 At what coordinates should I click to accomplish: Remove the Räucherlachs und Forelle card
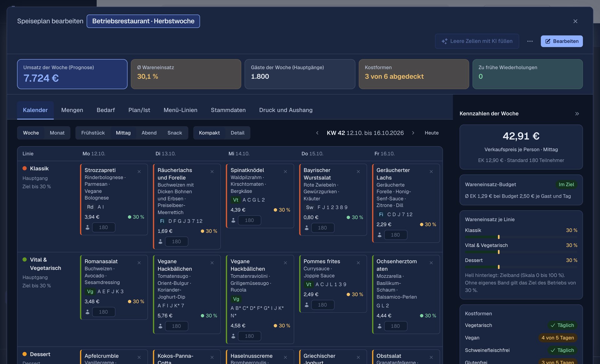click(212, 172)
